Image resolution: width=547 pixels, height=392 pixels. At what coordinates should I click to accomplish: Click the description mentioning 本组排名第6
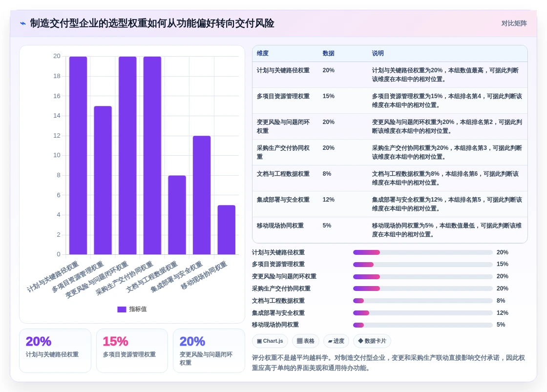(x=445, y=178)
